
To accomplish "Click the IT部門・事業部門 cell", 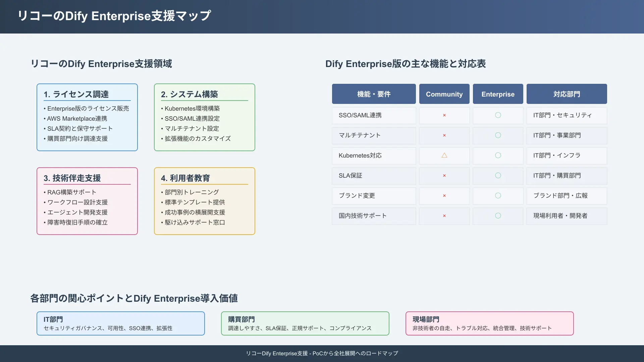I will point(567,135).
